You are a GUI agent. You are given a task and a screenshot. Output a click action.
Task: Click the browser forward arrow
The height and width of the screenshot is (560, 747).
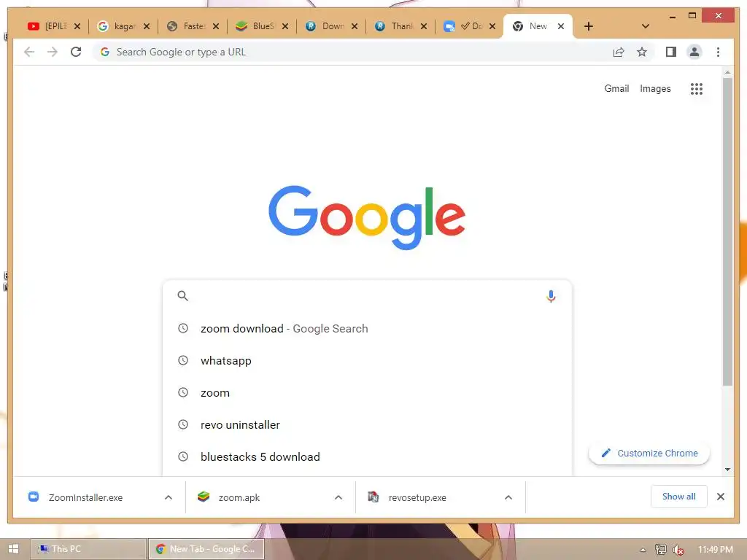[53, 52]
